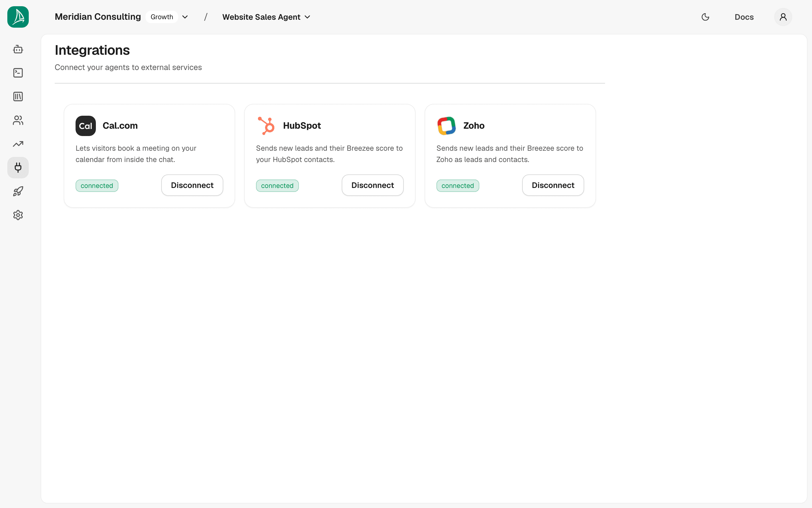Click Zoho connected status badge
The width and height of the screenshot is (812, 508).
click(458, 186)
